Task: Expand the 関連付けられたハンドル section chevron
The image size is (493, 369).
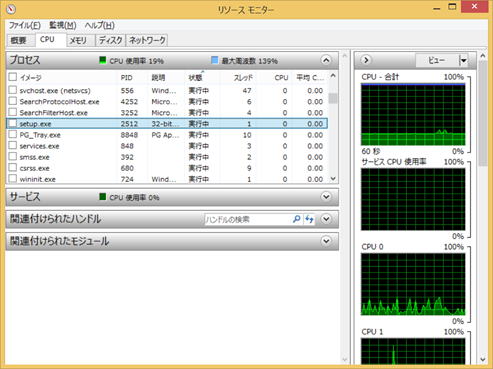Action: [x=326, y=219]
